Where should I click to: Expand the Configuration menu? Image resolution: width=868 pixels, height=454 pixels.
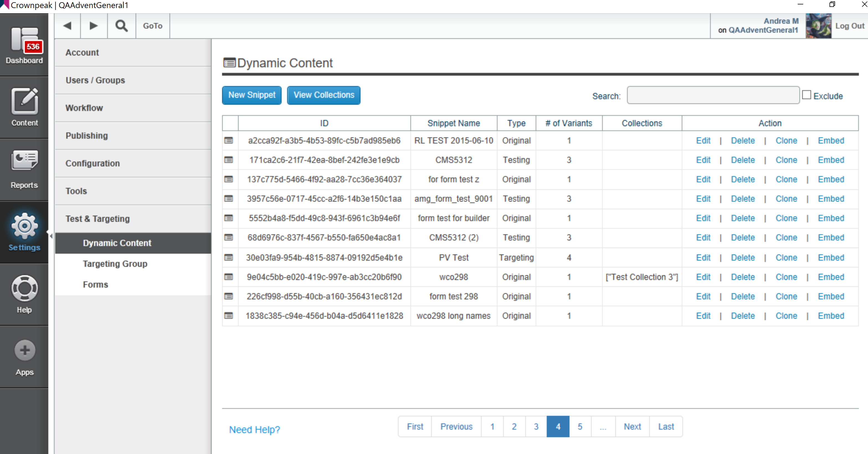133,163
